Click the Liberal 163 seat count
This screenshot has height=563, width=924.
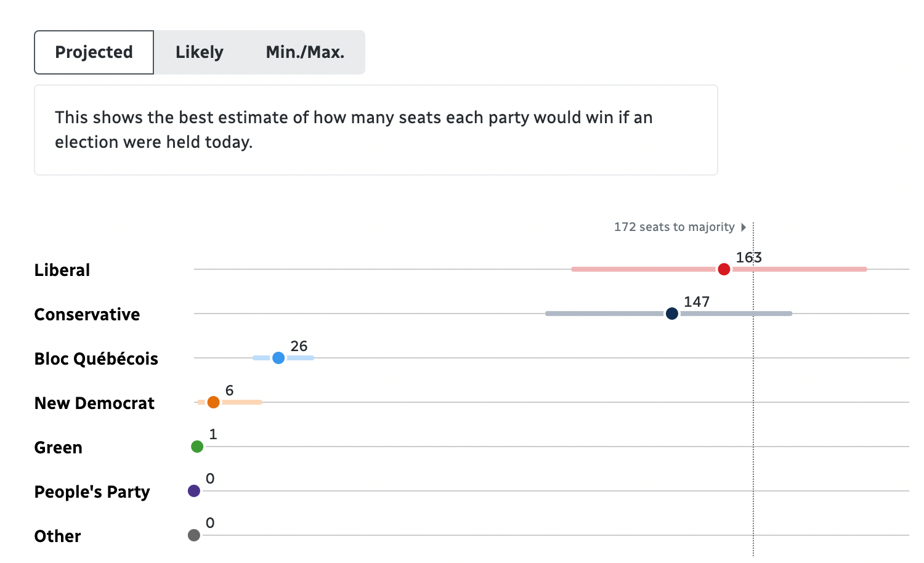[748, 257]
